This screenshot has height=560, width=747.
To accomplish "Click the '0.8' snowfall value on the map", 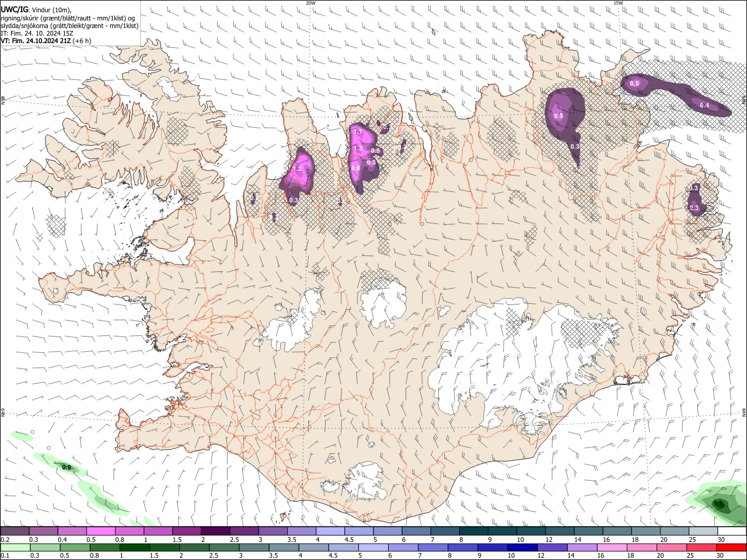I will 355,168.
